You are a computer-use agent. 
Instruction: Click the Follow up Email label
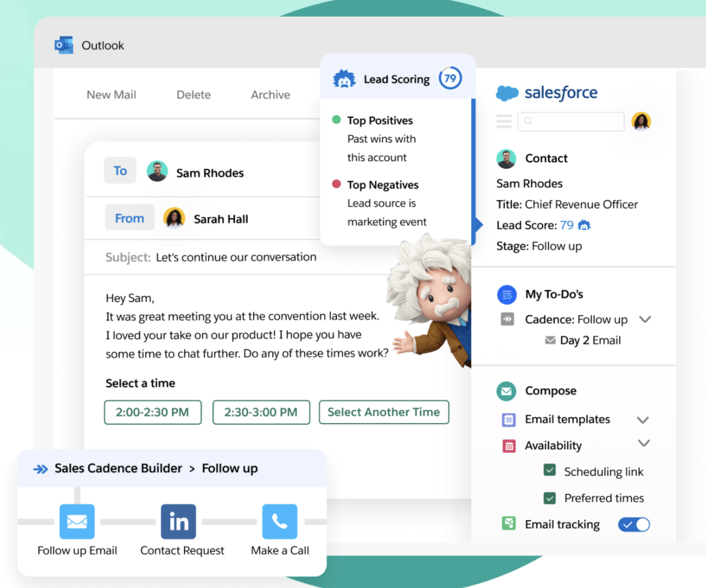[77, 550]
